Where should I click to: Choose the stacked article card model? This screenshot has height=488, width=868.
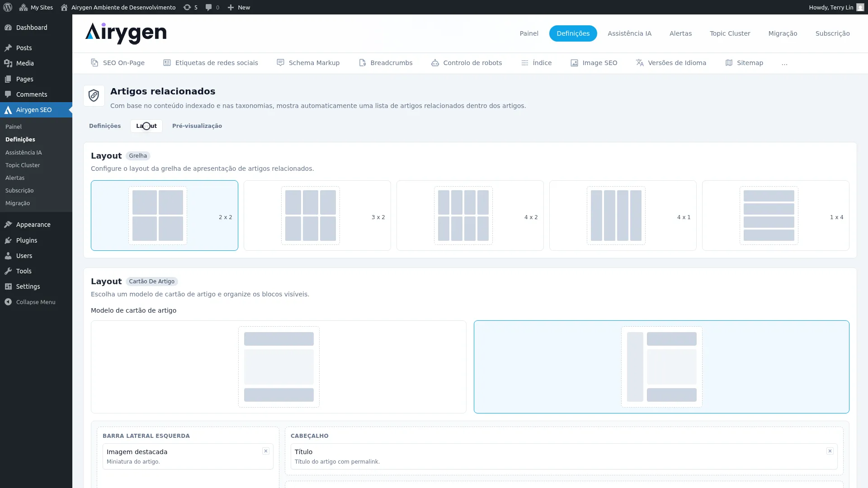[278, 367]
